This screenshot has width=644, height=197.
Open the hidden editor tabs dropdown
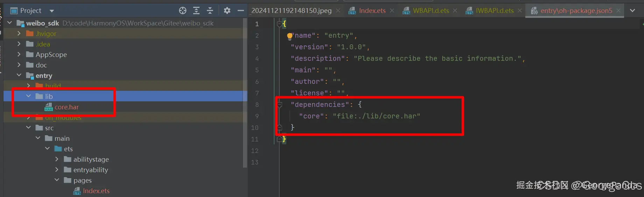632,10
